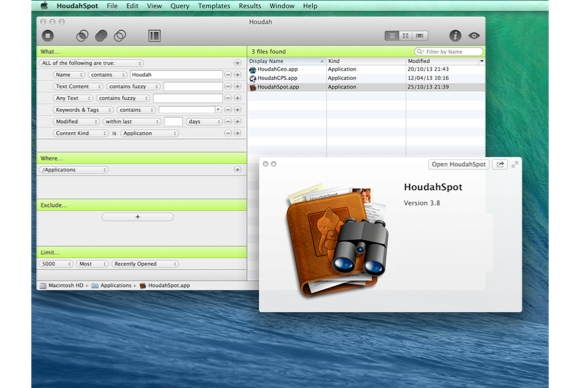
Task: Open the Templates menu
Action: click(214, 6)
